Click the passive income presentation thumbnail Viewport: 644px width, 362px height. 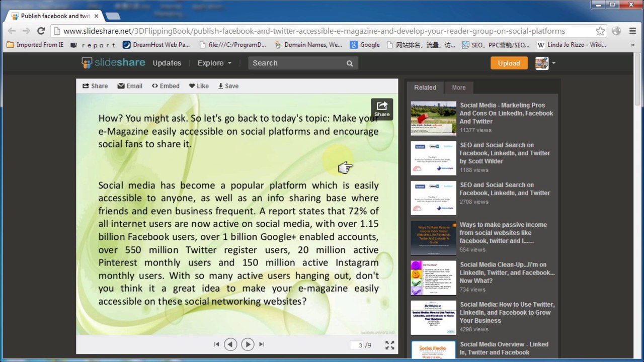tap(433, 238)
